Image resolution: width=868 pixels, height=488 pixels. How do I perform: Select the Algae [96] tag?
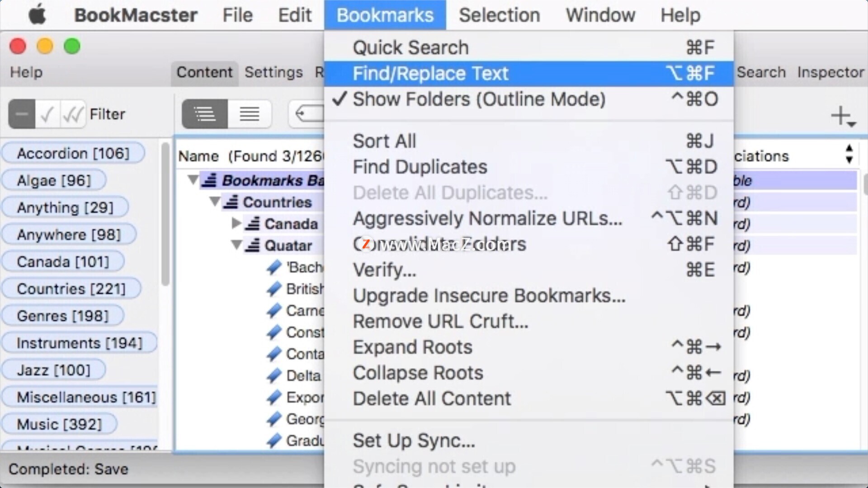(x=54, y=180)
